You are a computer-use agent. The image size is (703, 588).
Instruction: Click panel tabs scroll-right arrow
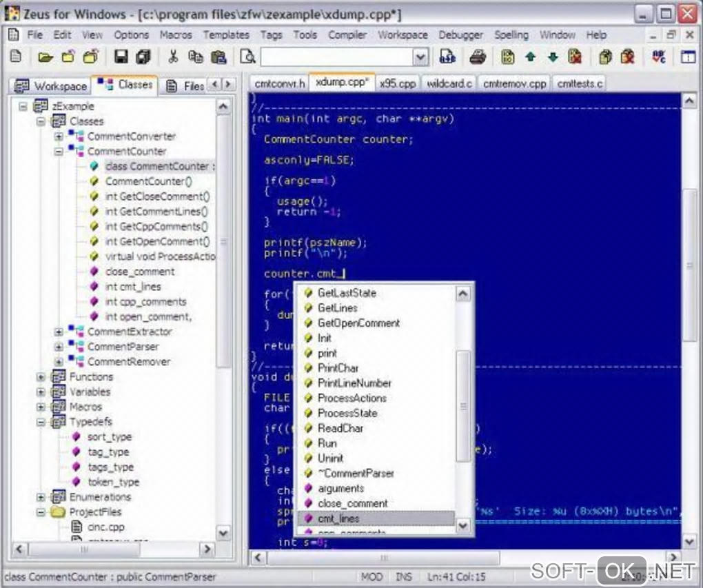click(227, 84)
